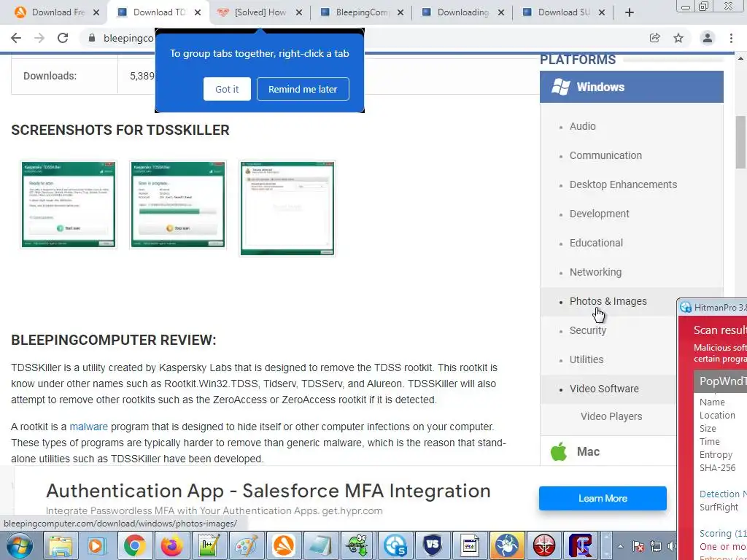This screenshot has height=560, width=747.
Task: Click 'Got it' in tab group tooltip
Action: pos(227,89)
